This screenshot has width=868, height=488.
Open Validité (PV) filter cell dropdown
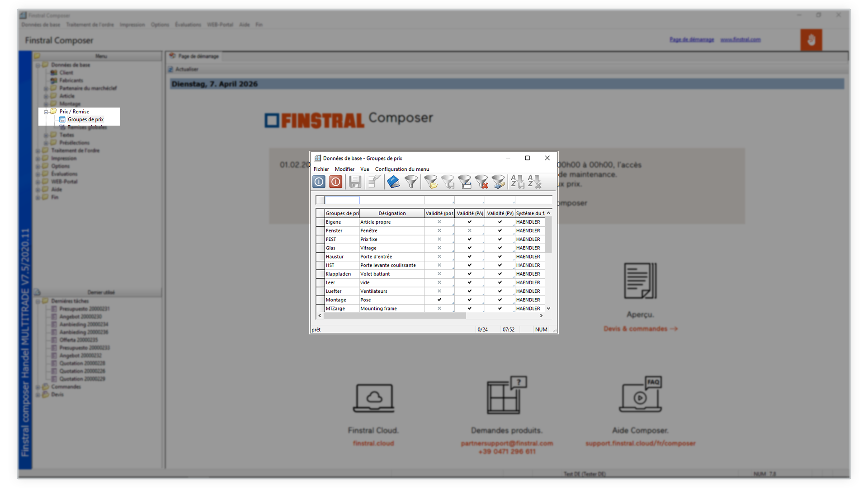[513, 202]
